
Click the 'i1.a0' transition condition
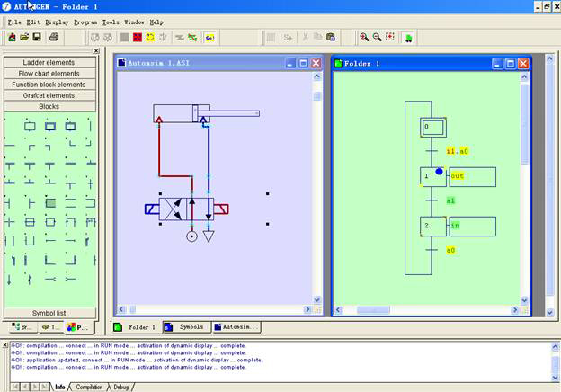[458, 151]
